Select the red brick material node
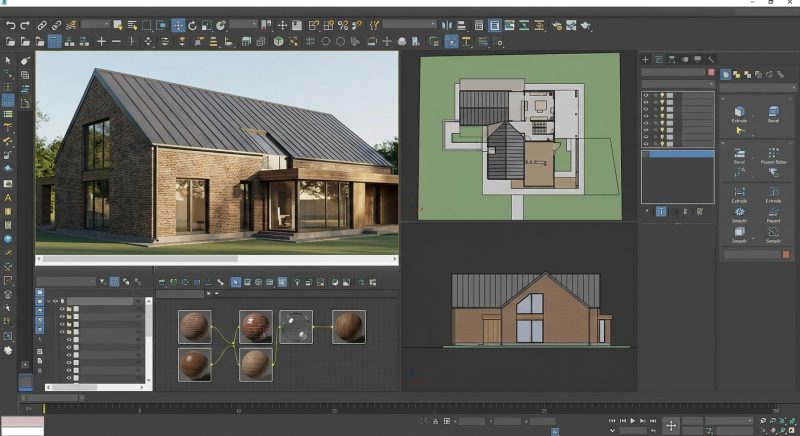The width and height of the screenshot is (800, 436). pyautogui.click(x=256, y=326)
